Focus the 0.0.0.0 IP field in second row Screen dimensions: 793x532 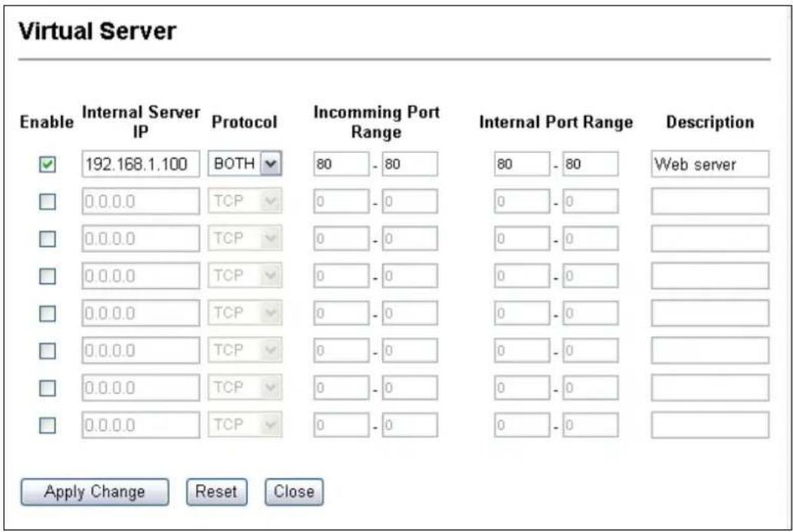pyautogui.click(x=141, y=201)
